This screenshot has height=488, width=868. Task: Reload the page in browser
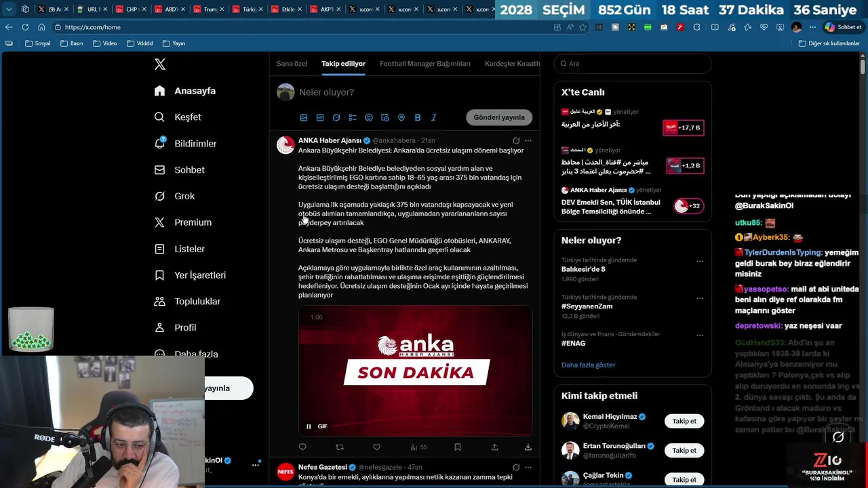25,27
